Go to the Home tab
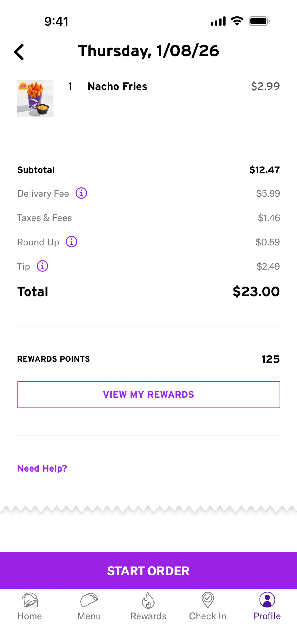Screen dimensions: 297x644 [30, 606]
